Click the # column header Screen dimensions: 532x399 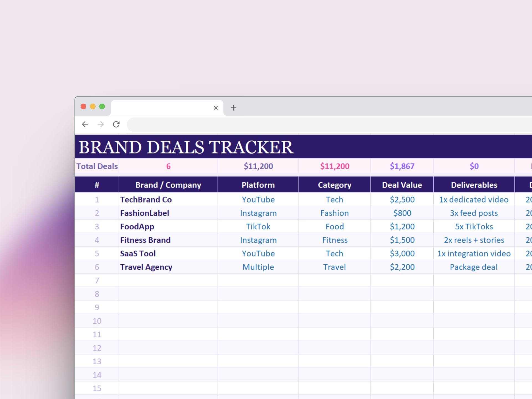97,185
